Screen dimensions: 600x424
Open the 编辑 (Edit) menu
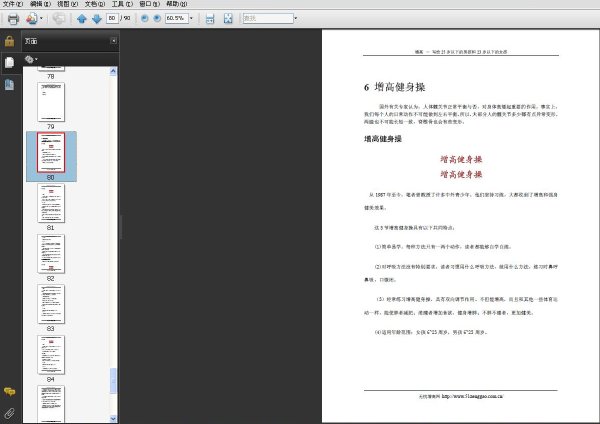[x=40, y=4]
